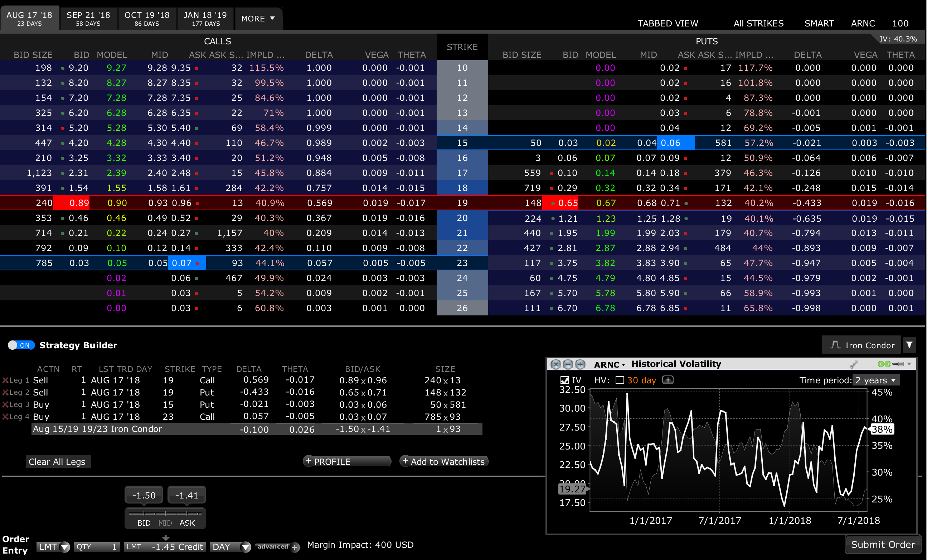Click the calls DELTA column header

click(x=319, y=55)
